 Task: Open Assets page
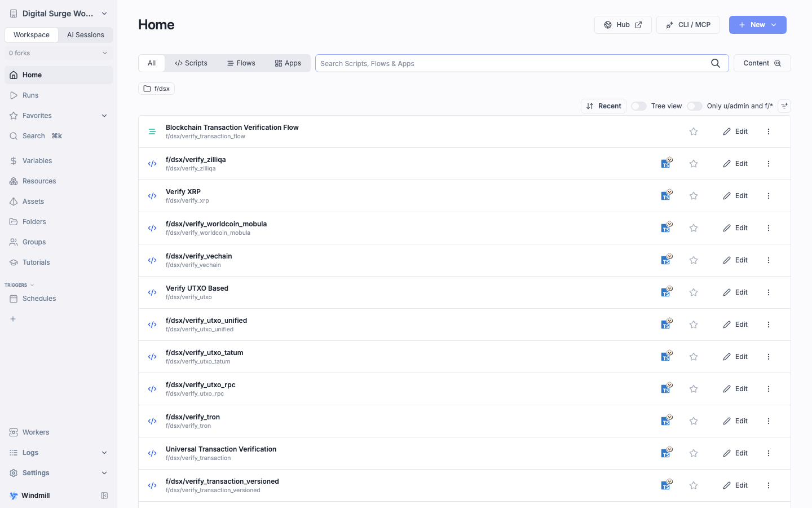59,202
